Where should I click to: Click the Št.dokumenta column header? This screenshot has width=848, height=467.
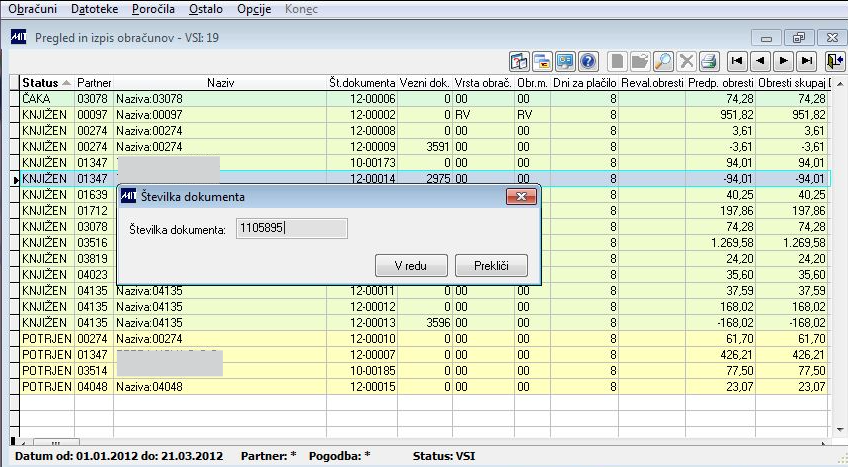(x=362, y=82)
